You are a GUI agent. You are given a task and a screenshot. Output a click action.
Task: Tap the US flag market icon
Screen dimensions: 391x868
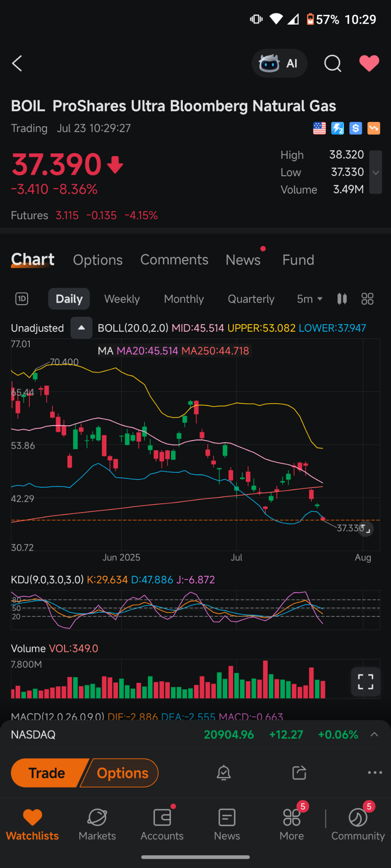(319, 128)
